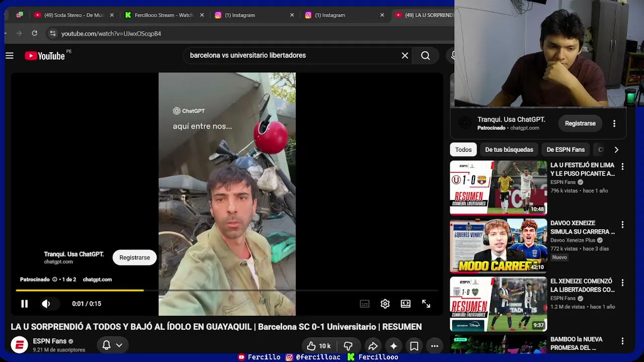The height and width of the screenshot is (362, 644).
Task: Open options menu on the sponsored ChatGPT card
Action: tap(614, 123)
